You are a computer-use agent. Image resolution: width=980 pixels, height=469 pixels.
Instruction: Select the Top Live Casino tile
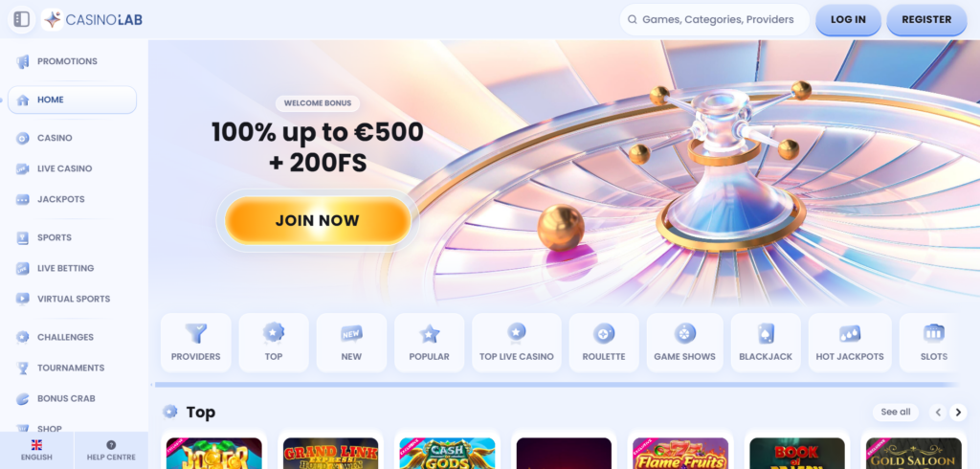tap(516, 343)
